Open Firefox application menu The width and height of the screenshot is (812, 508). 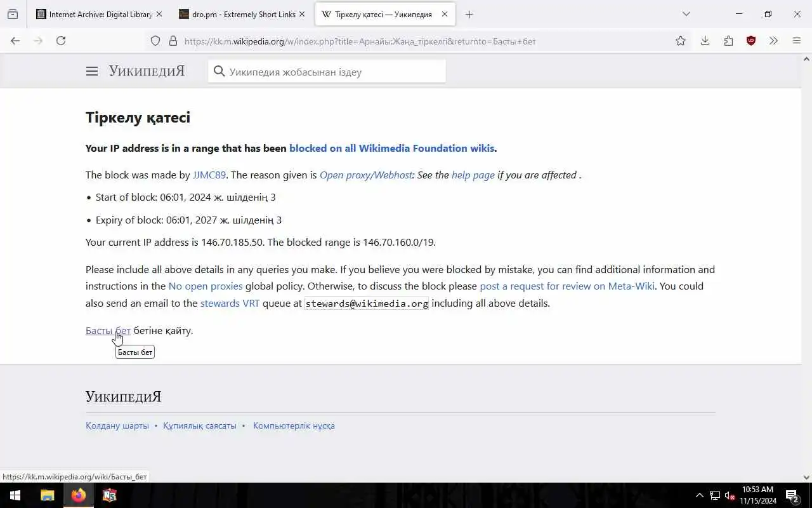click(797, 41)
